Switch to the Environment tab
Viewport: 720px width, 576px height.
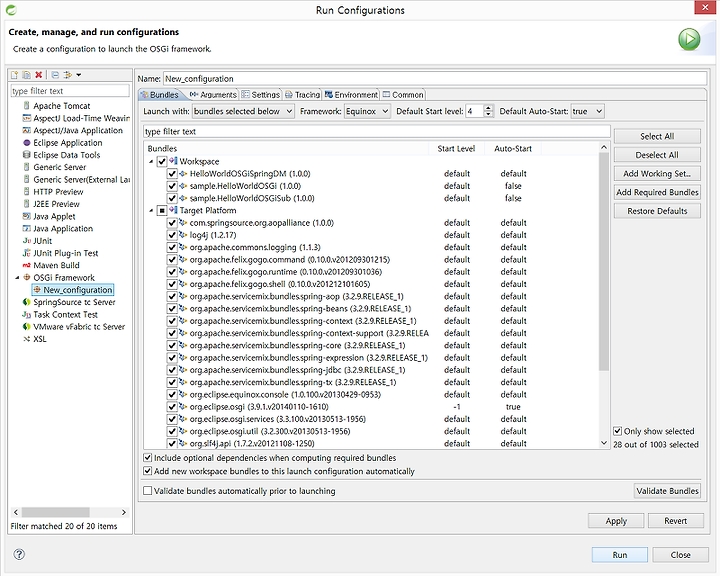[x=351, y=95]
